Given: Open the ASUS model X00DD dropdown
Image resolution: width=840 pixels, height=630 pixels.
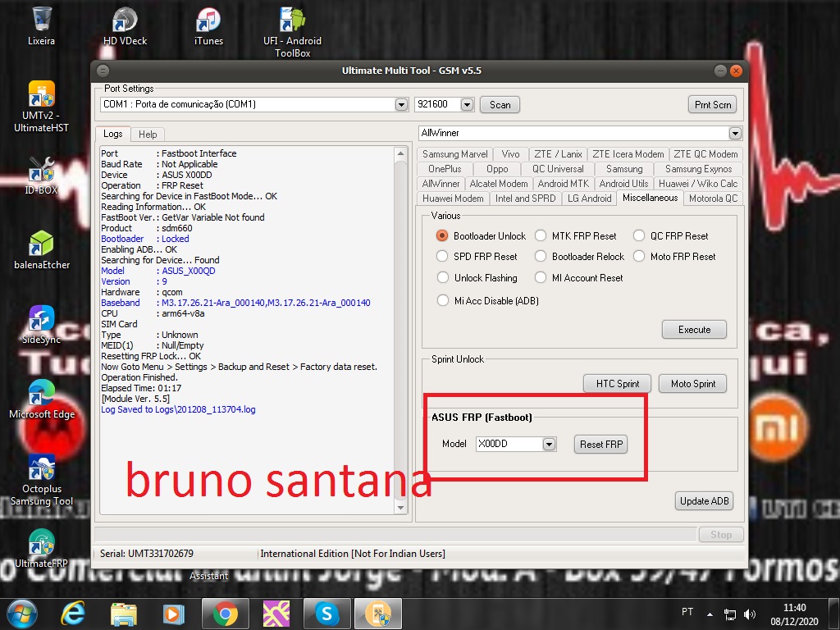Looking at the screenshot, I should click(x=549, y=444).
